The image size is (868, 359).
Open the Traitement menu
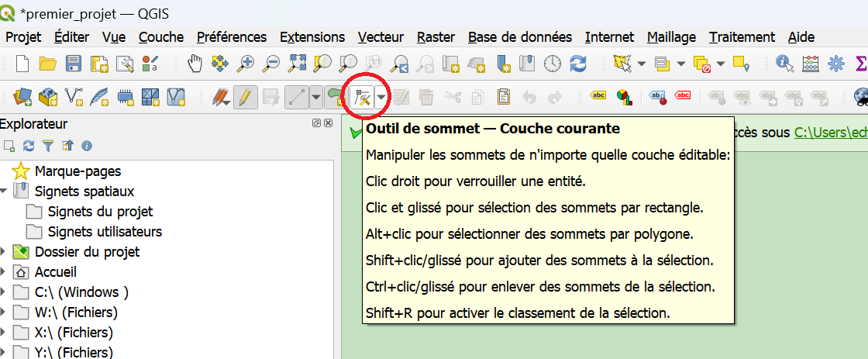[742, 37]
